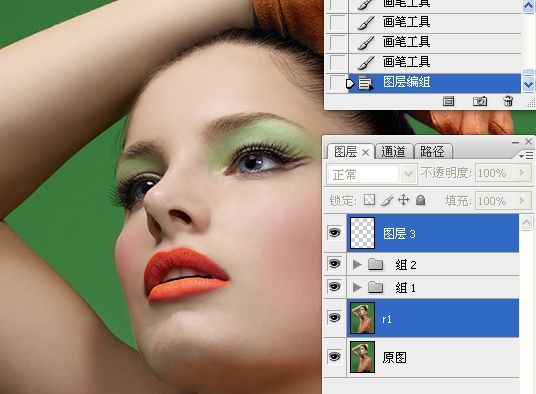The width and height of the screenshot is (536, 394).
Task: Open the 不透明度 opacity slider arrow
Action: click(522, 173)
